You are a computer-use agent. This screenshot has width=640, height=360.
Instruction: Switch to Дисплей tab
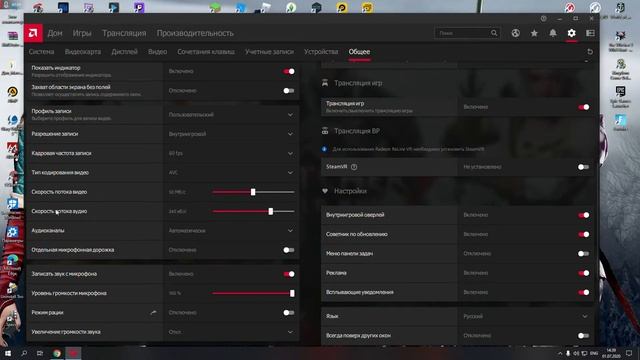tap(124, 52)
